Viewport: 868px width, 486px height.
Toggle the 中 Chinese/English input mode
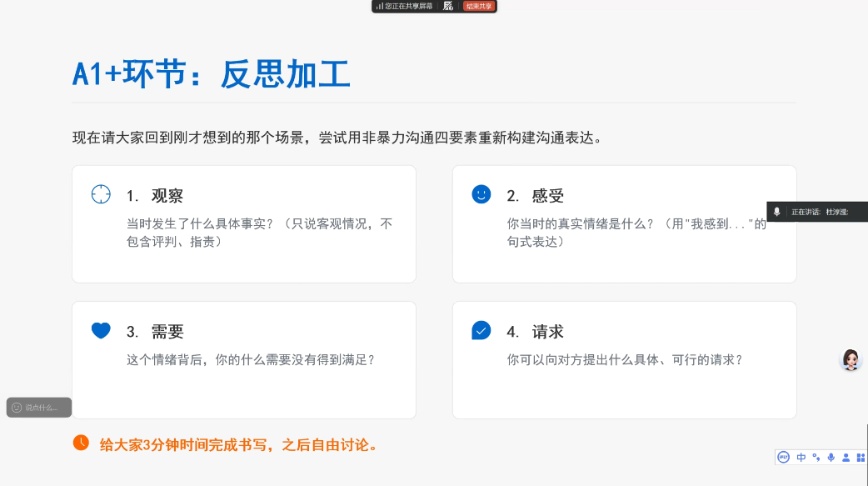coord(801,457)
